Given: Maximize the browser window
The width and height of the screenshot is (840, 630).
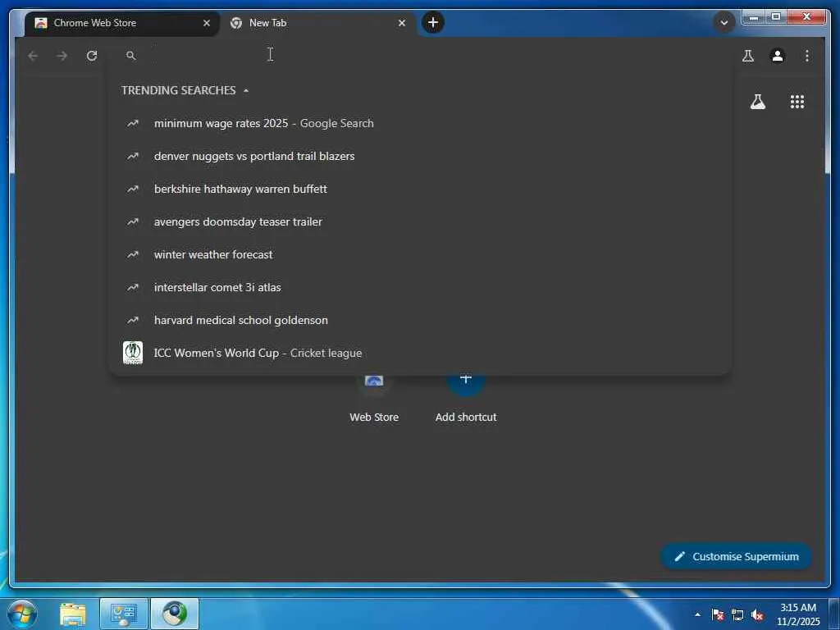Looking at the screenshot, I should pyautogui.click(x=775, y=17).
